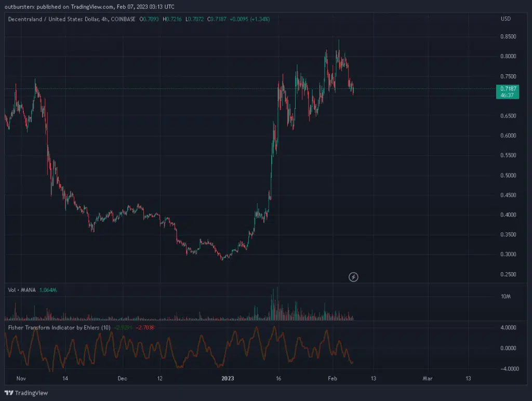
Task: Click the 0.5000 price axis label
Action: (508, 175)
